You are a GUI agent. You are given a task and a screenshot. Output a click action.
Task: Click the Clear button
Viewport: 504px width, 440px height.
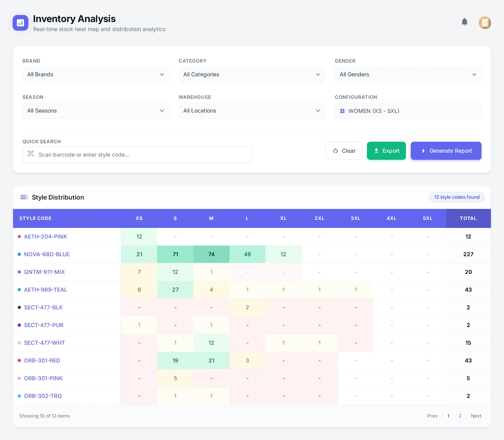[x=344, y=151]
